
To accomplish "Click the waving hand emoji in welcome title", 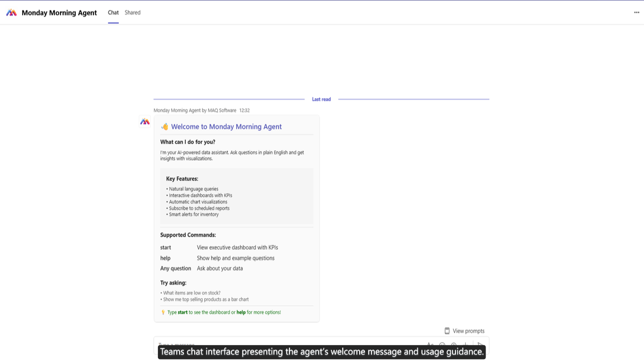I will click(x=165, y=127).
